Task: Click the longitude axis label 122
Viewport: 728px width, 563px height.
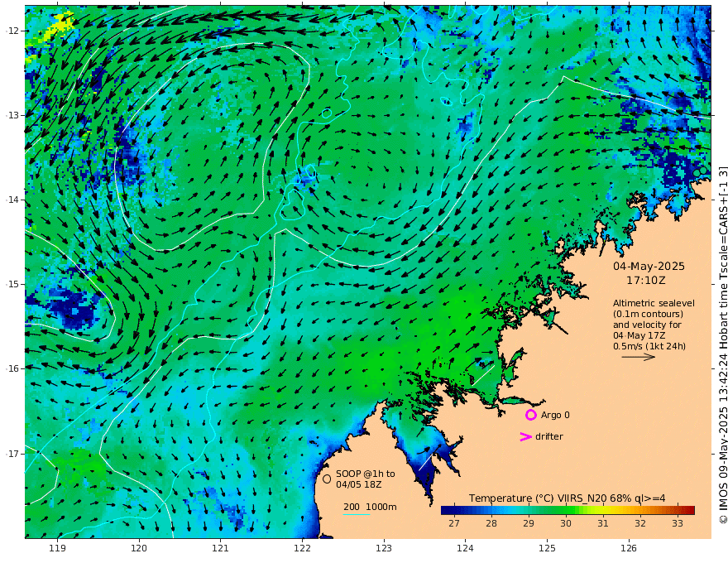Action: click(x=302, y=548)
